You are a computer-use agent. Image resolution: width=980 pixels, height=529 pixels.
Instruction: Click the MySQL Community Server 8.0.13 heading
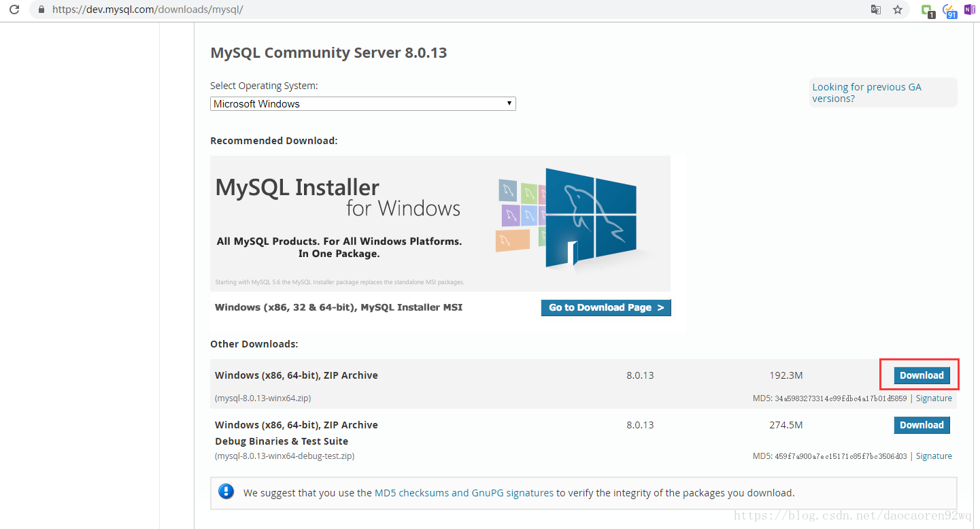point(328,53)
